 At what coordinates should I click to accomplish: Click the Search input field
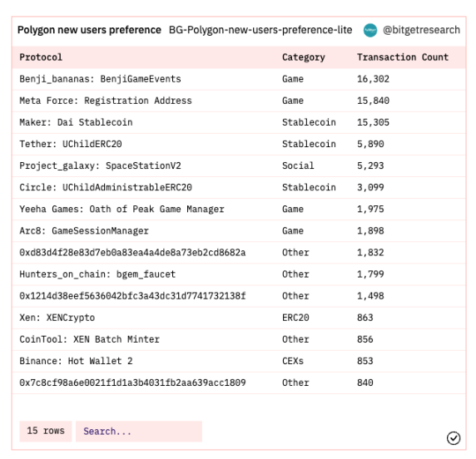(x=139, y=431)
